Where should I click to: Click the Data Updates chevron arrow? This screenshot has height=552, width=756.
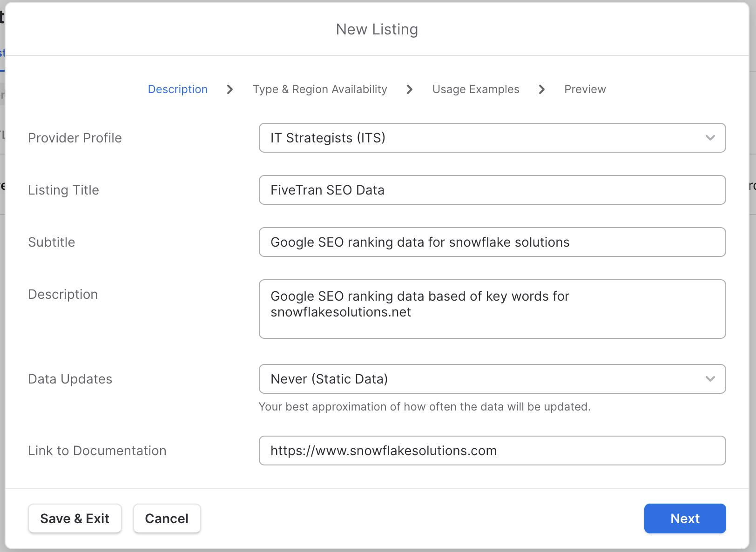click(x=710, y=379)
